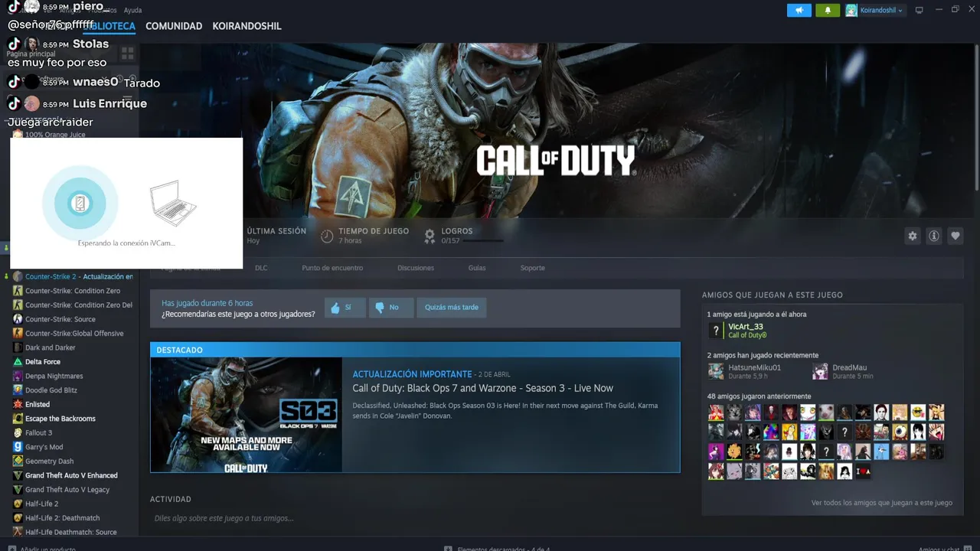Click the Call of Duty hero logo
Image resolution: width=980 pixels, height=551 pixels.
tap(556, 161)
